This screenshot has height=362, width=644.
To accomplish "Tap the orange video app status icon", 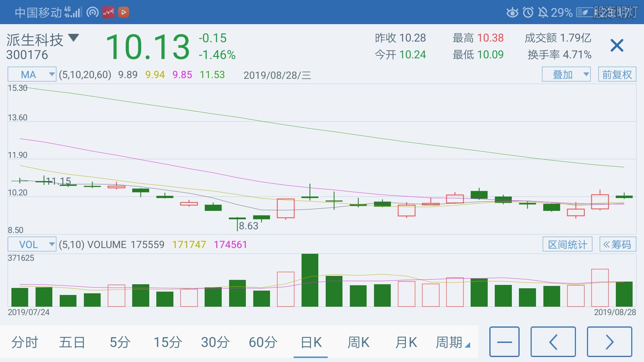I will coord(123,12).
